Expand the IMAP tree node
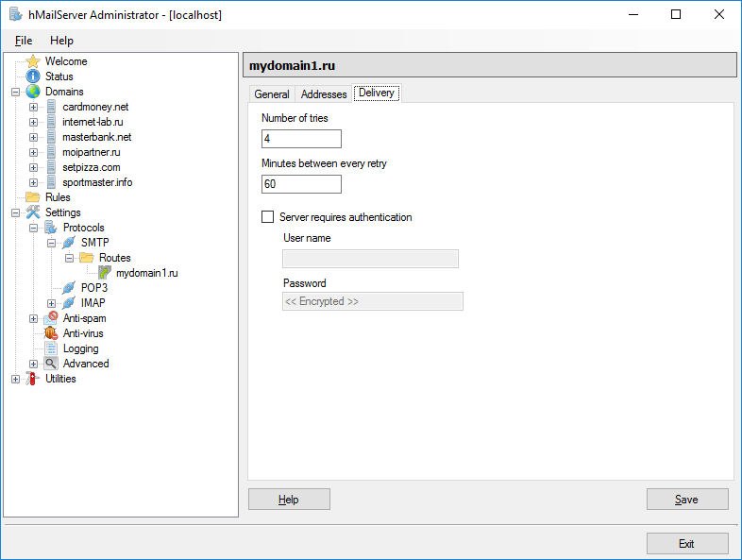The image size is (742, 560). pyautogui.click(x=51, y=303)
